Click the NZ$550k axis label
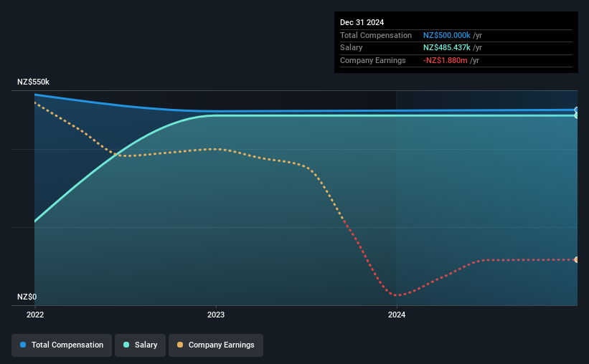Image resolution: width=589 pixels, height=364 pixels. [33, 82]
